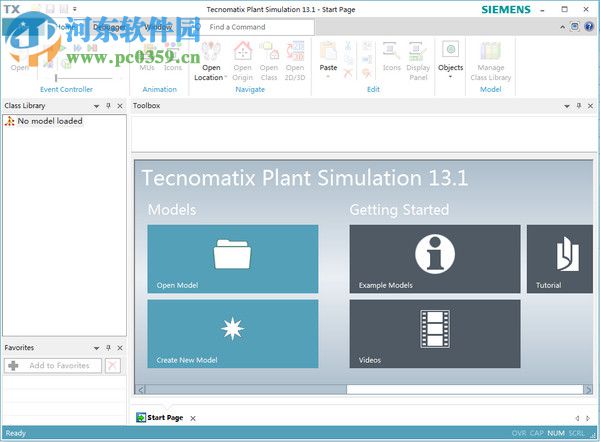Click the Videos tile label
This screenshot has width=600, height=442.
(370, 360)
